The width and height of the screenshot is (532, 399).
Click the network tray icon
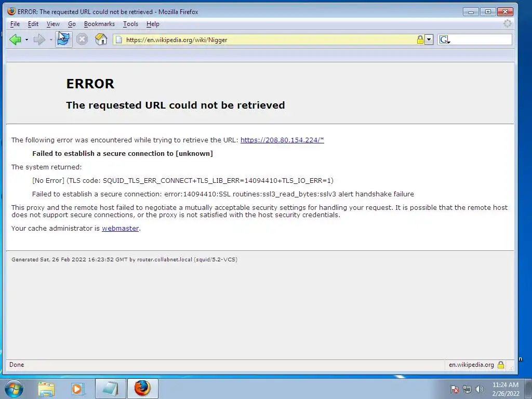[x=467, y=389]
